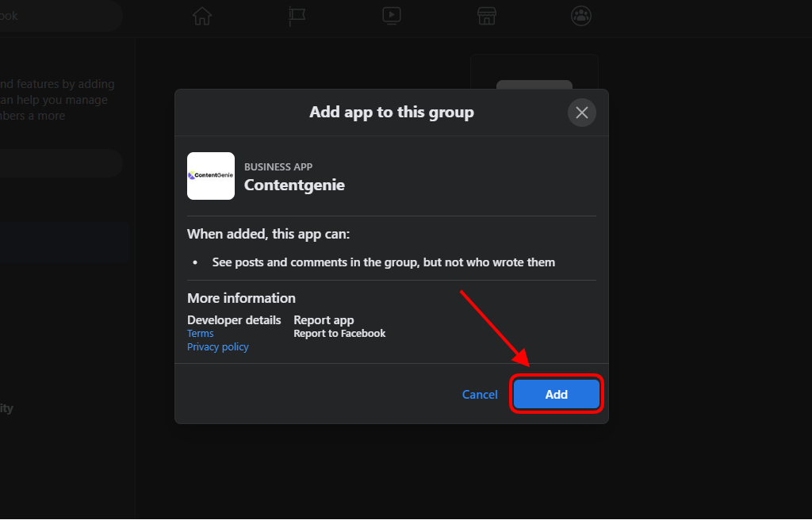Select the Contentgenie app name

[x=294, y=185]
